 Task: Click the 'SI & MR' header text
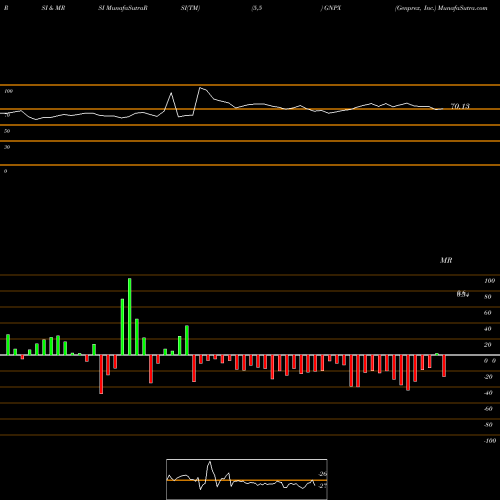[53, 8]
